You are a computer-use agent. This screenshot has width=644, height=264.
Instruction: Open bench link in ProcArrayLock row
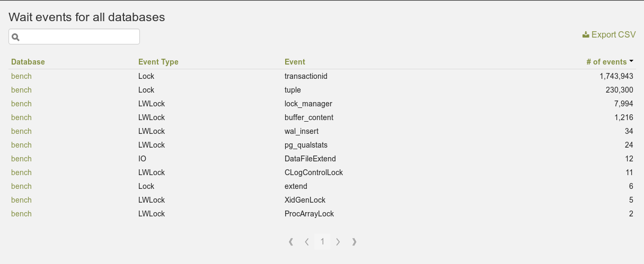[x=21, y=214]
